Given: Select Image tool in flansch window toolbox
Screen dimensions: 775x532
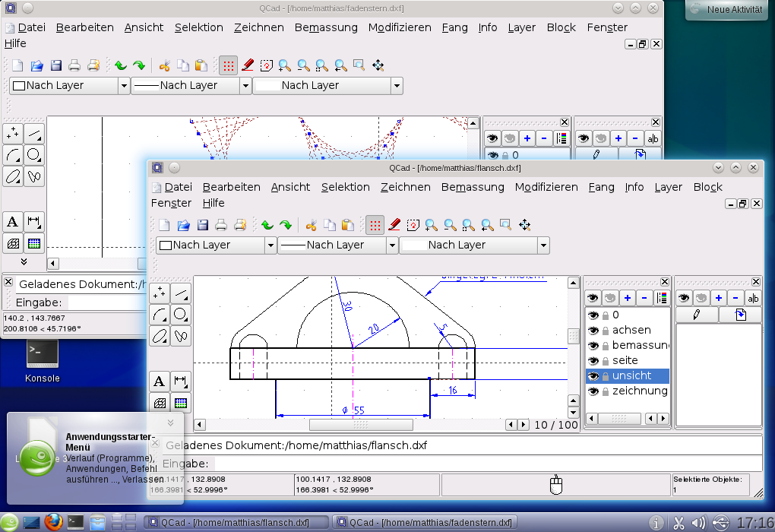Looking at the screenshot, I should click(181, 403).
